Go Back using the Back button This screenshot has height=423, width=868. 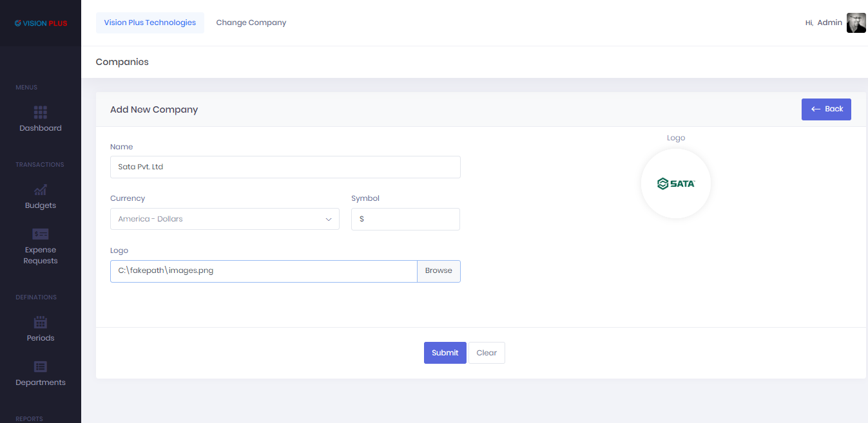pyautogui.click(x=826, y=109)
